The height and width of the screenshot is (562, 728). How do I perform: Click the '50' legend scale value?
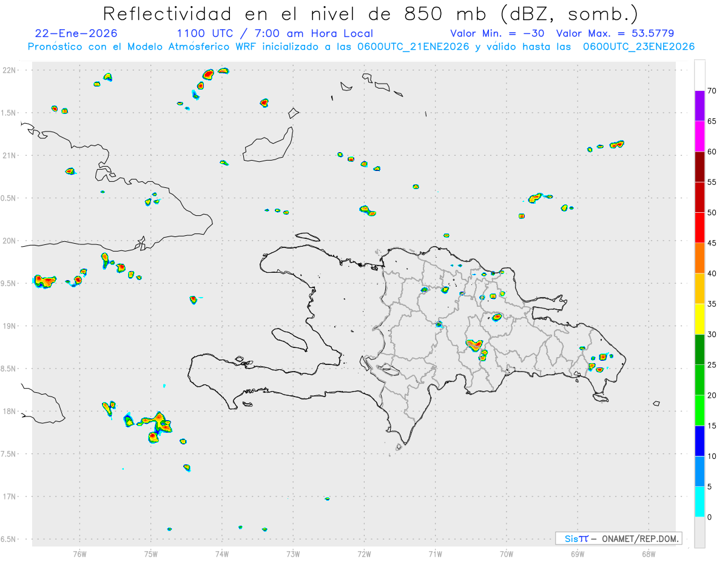712,213
